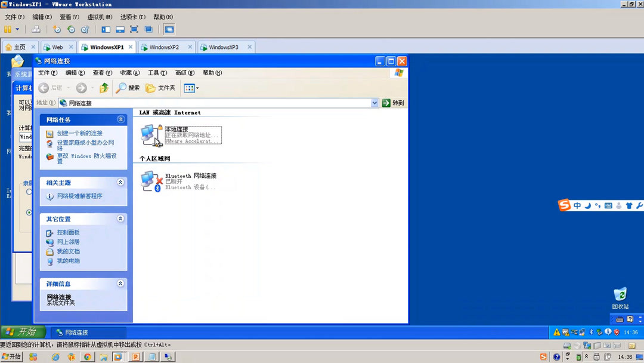Open the 虚拟机(M) menu in VMware
This screenshot has height=363, width=644.
pos(99,17)
